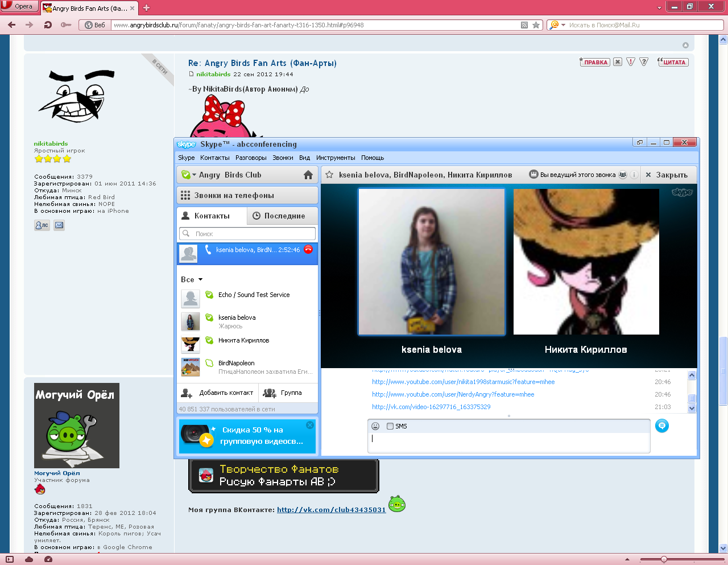Image resolution: width=728 pixels, height=565 pixels.
Task: Open the vk.com video link in chat
Action: point(431,407)
